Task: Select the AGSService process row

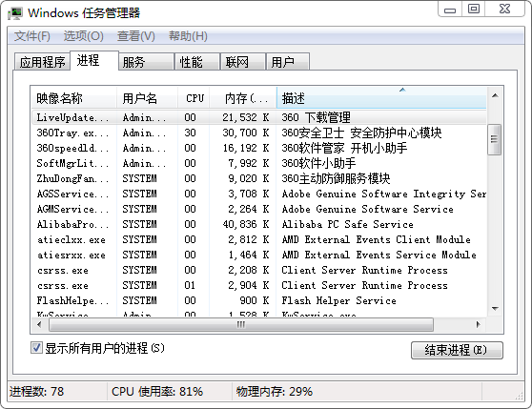Action: [x=259, y=194]
